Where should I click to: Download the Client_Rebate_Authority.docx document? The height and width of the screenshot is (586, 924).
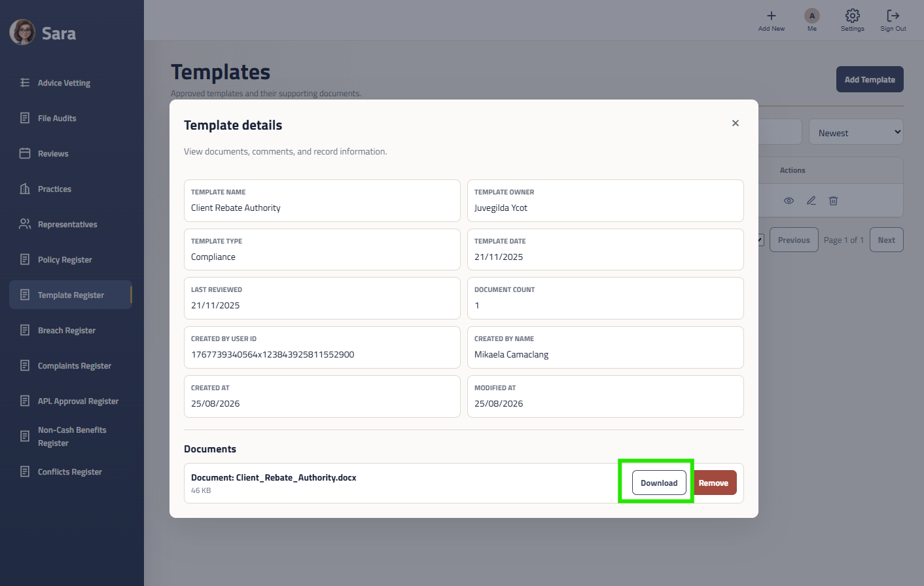(659, 483)
